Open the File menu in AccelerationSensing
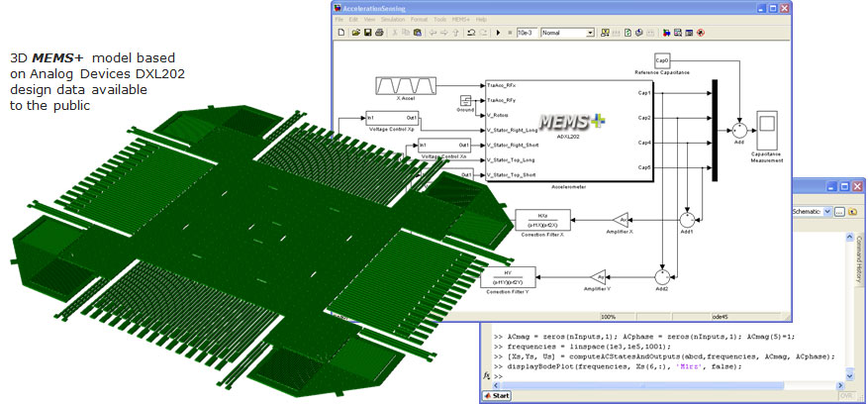868x404 pixels. tap(338, 19)
